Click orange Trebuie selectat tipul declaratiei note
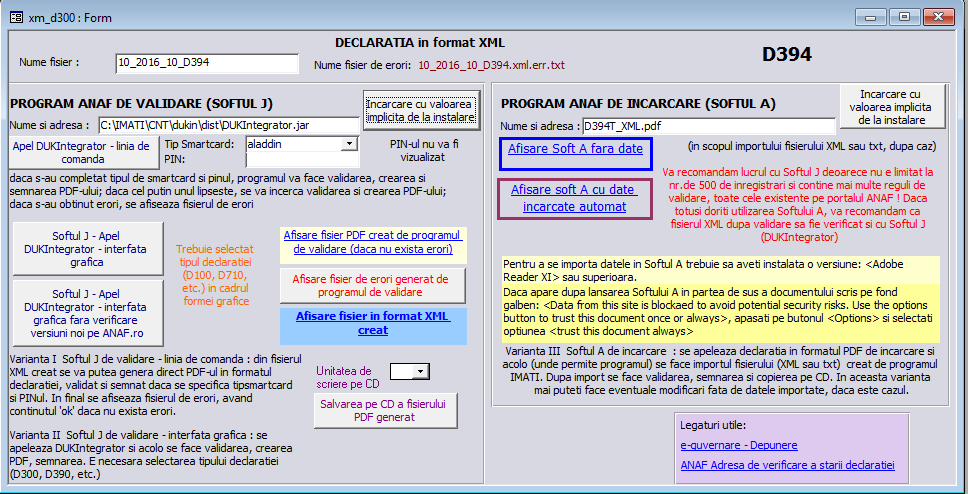The height and width of the screenshot is (494, 968). (x=214, y=275)
